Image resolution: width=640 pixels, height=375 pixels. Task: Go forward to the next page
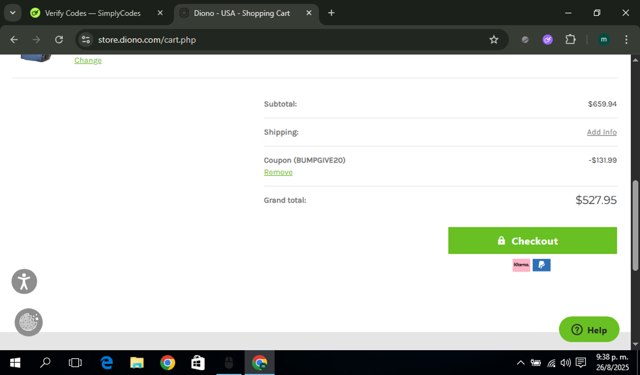[36, 40]
